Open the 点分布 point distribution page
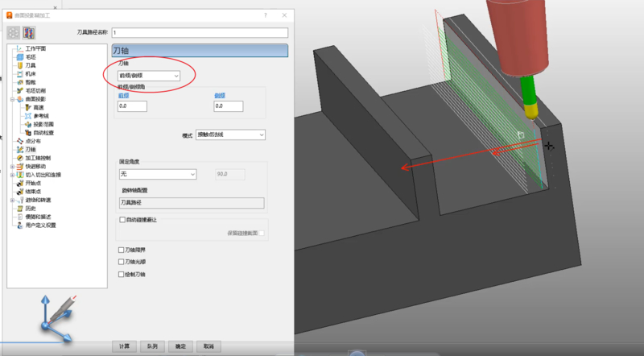This screenshot has width=644, height=356. click(x=33, y=141)
